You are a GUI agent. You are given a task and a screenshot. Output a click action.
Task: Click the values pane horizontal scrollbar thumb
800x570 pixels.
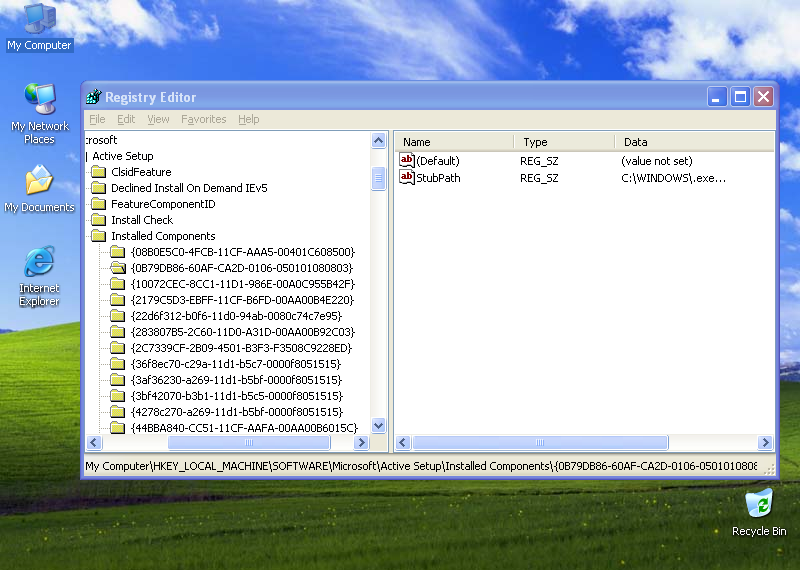click(540, 442)
